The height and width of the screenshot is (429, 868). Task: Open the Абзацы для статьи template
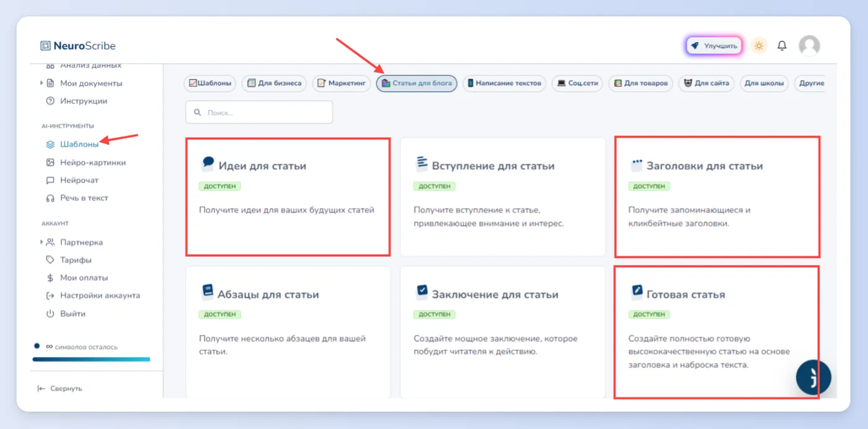pos(288,332)
